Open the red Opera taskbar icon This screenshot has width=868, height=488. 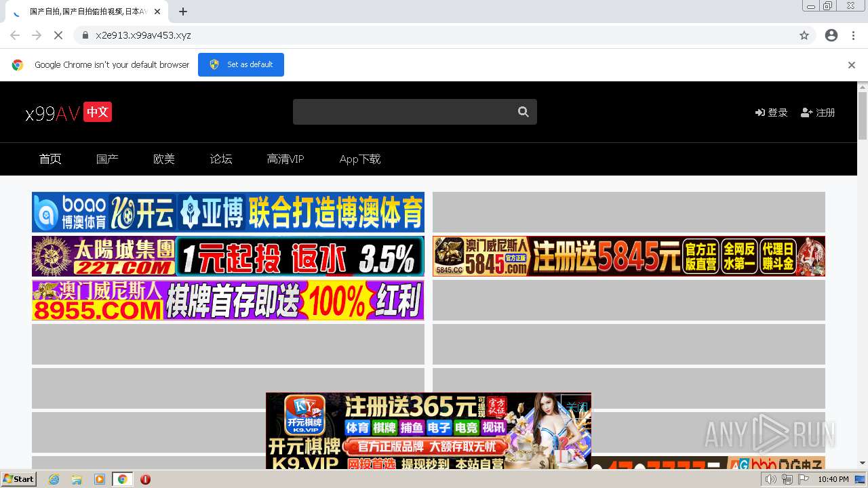point(145,479)
